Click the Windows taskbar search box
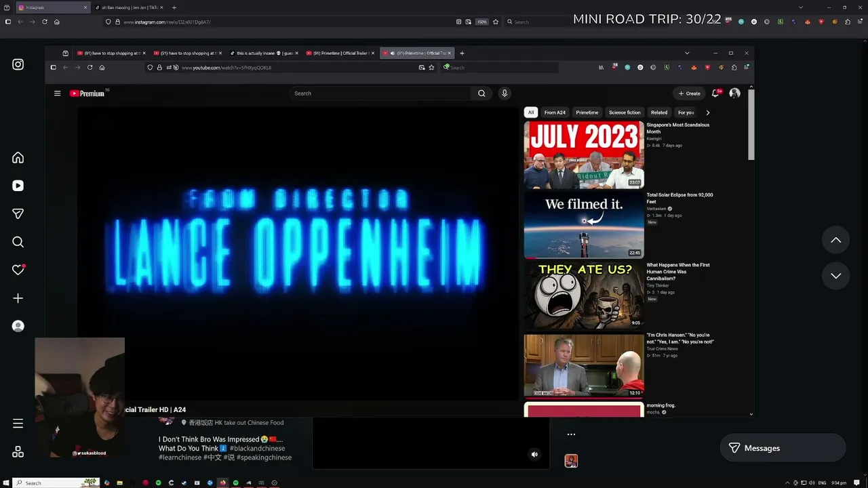Image resolution: width=868 pixels, height=488 pixels. pos(56,483)
